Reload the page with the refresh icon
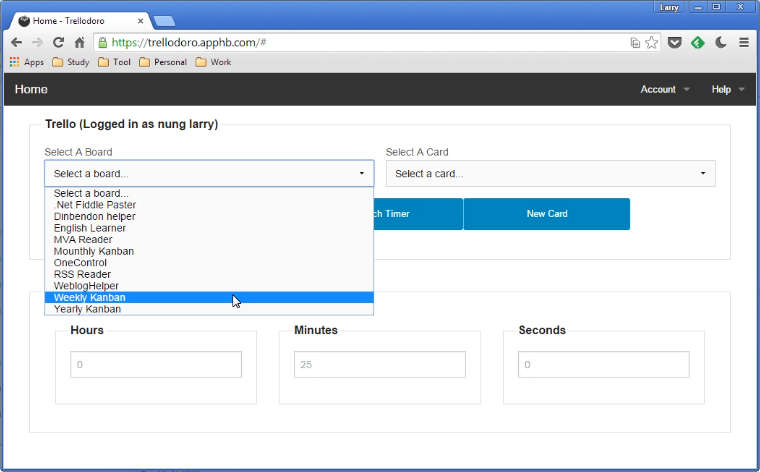This screenshot has height=472, width=760. click(58, 43)
